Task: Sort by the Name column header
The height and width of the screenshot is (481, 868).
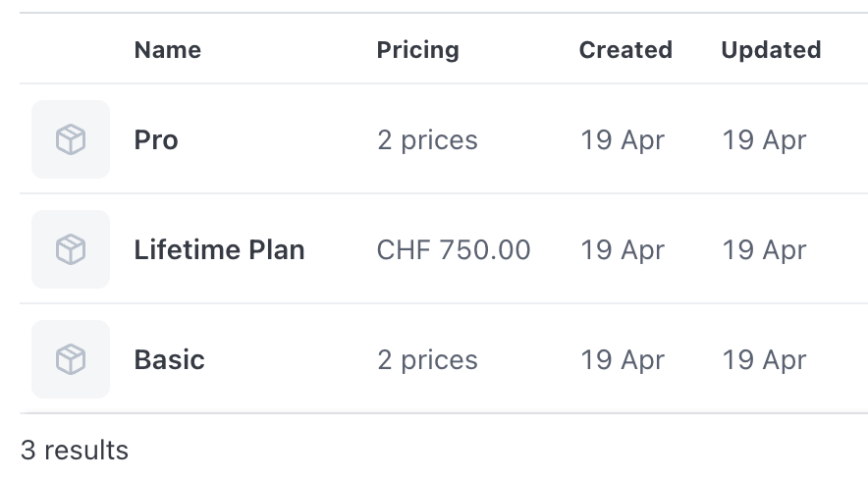Action: [x=168, y=50]
